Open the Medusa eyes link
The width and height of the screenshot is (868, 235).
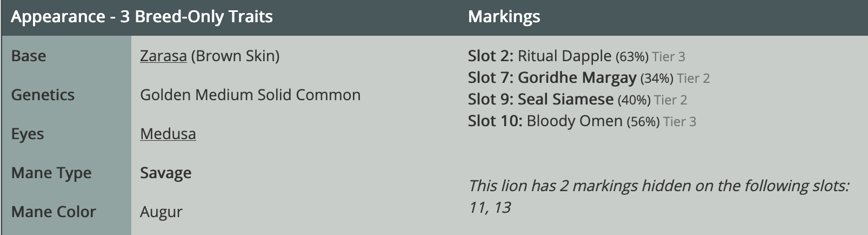click(x=168, y=134)
